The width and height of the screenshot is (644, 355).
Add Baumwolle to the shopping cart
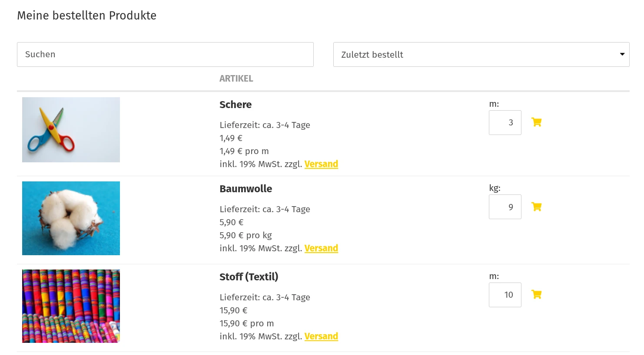[x=537, y=207]
